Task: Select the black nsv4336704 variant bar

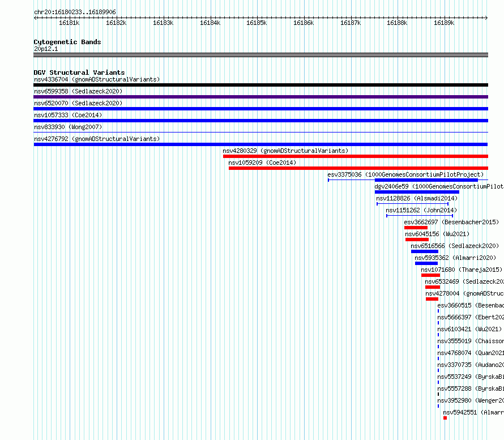Action: (260, 85)
